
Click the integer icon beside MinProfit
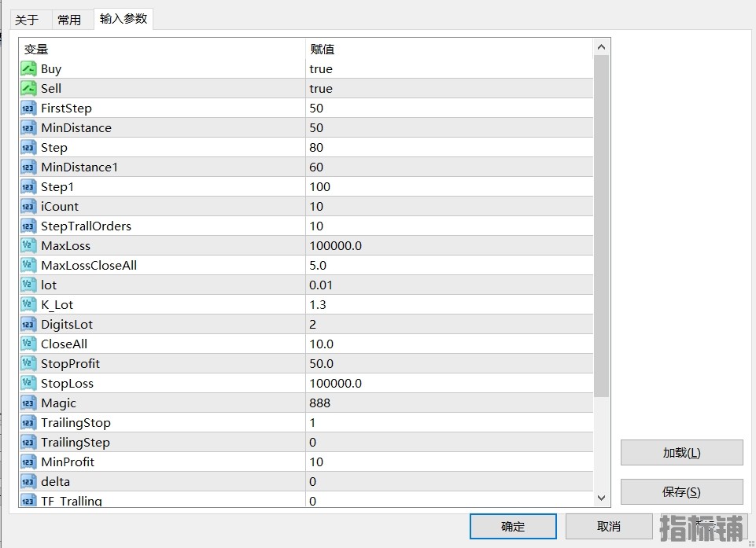(x=28, y=462)
